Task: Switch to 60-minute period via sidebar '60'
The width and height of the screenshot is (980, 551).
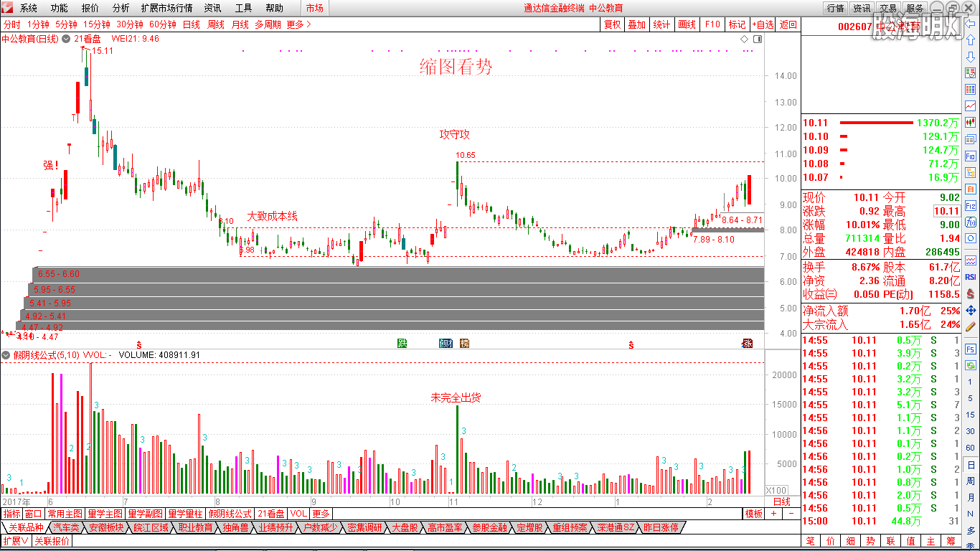Action: tap(971, 448)
